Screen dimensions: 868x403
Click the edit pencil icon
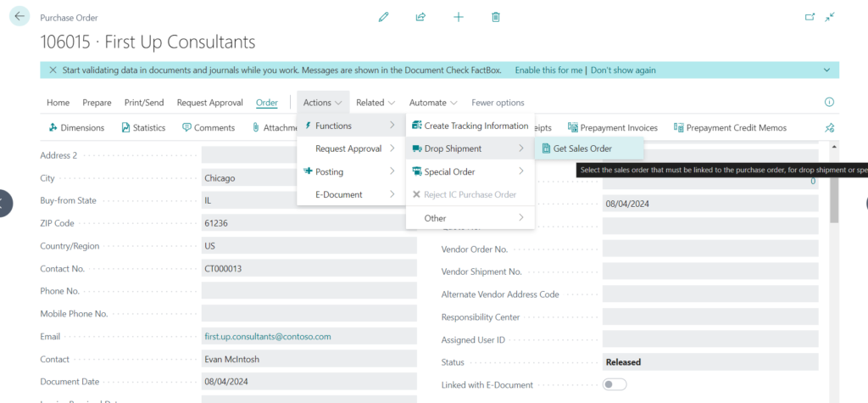383,17
